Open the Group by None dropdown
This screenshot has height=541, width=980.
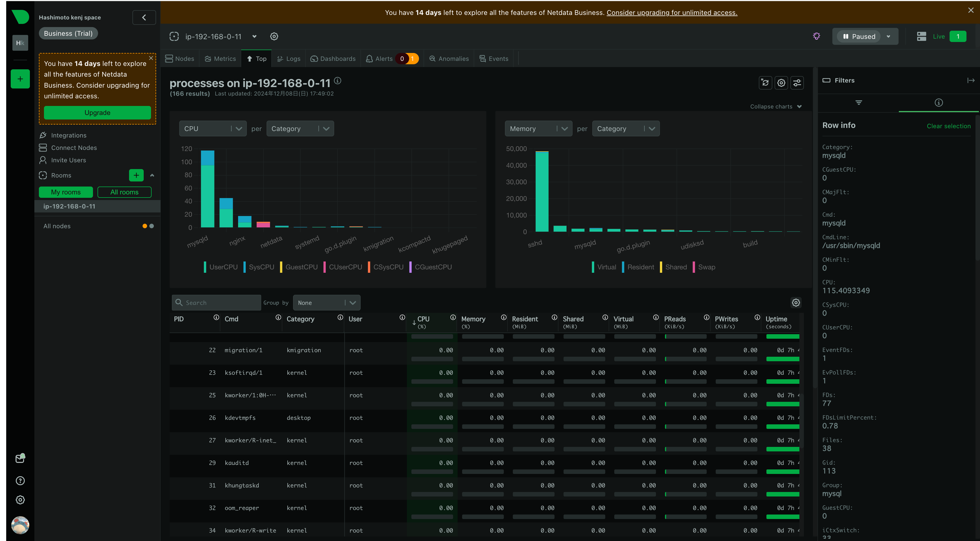click(326, 303)
